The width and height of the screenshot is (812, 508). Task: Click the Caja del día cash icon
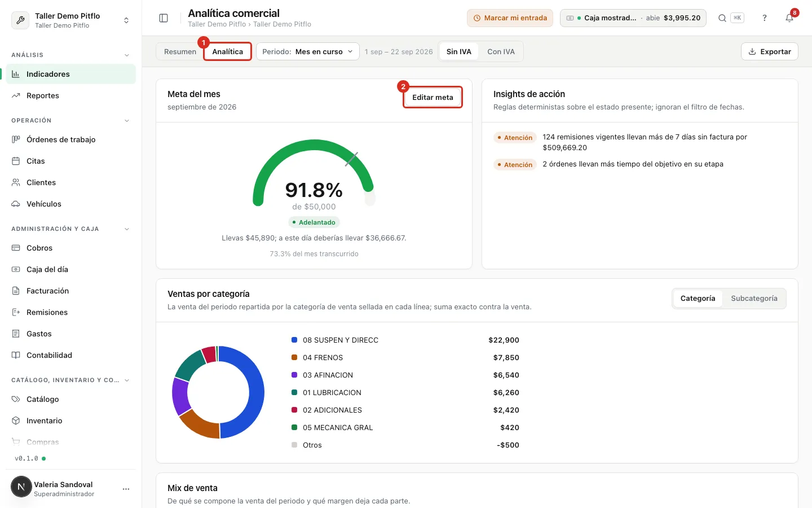click(x=16, y=269)
